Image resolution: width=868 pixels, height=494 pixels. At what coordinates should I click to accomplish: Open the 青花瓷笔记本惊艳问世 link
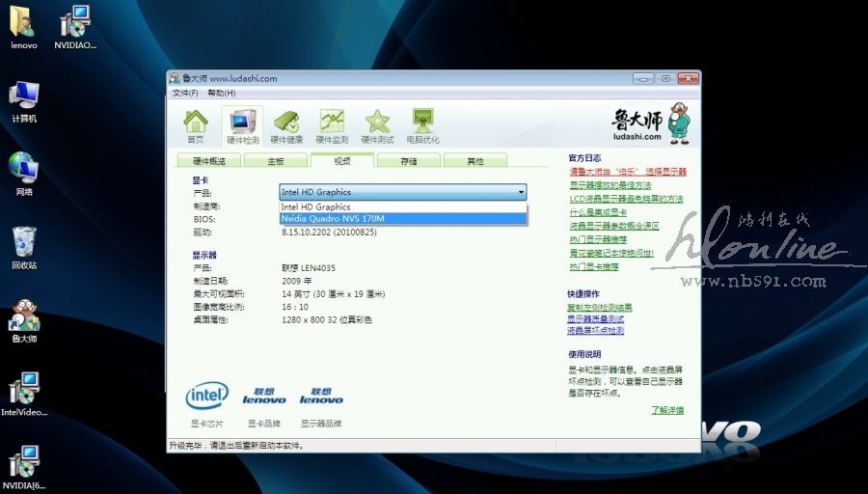tap(611, 253)
